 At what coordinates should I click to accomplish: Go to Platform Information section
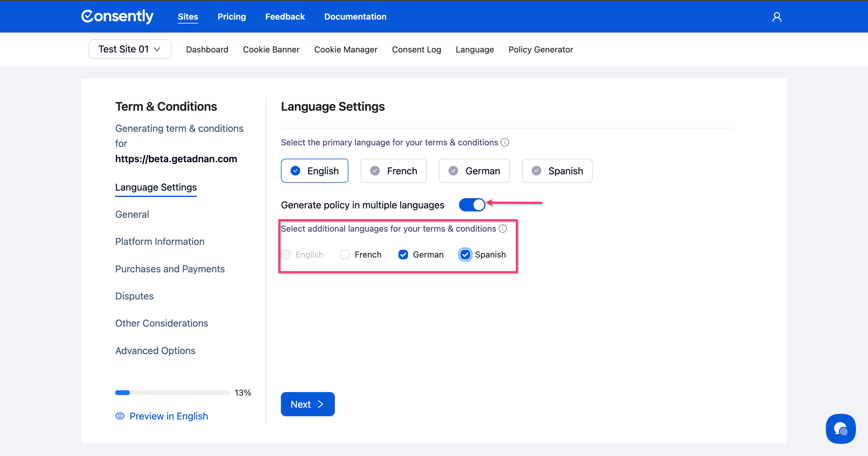click(160, 242)
